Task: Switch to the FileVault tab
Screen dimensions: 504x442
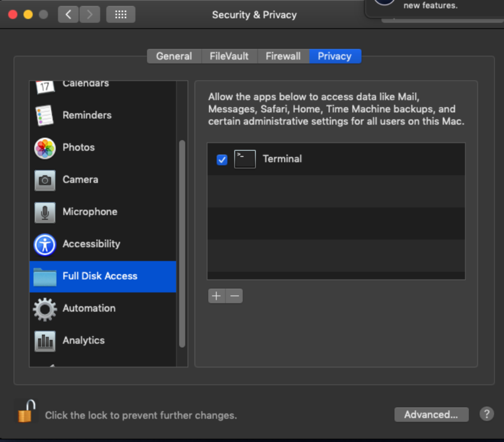Action: click(229, 56)
